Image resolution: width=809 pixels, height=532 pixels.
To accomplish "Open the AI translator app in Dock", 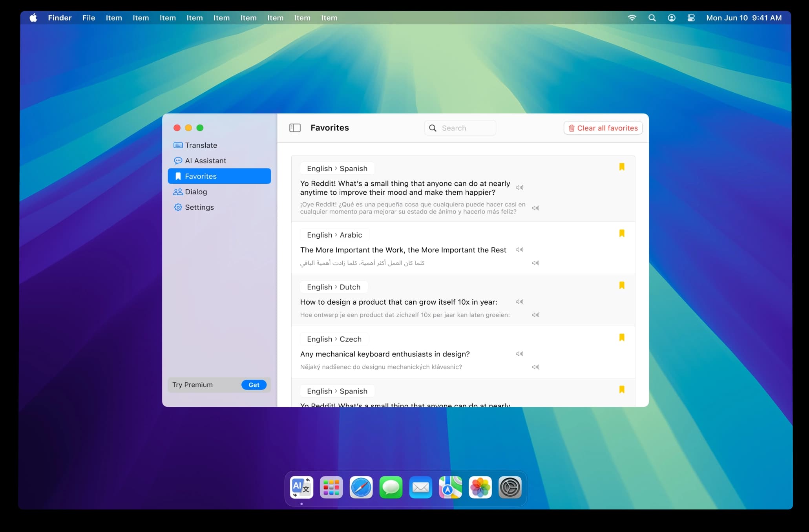I will 301,488.
